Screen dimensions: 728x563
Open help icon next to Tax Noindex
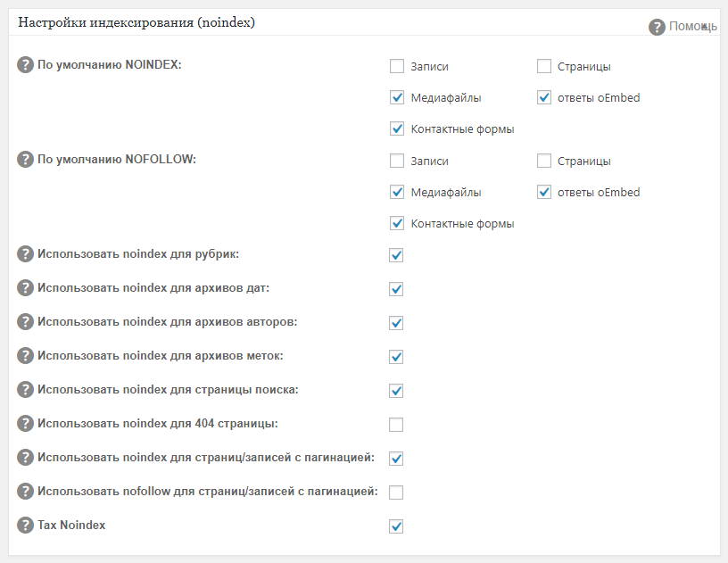point(26,526)
